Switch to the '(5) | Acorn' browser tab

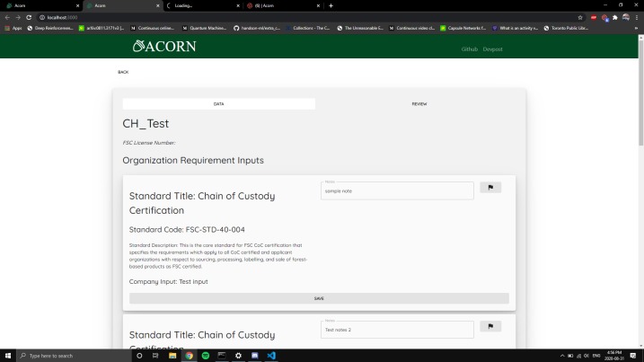point(284,5)
